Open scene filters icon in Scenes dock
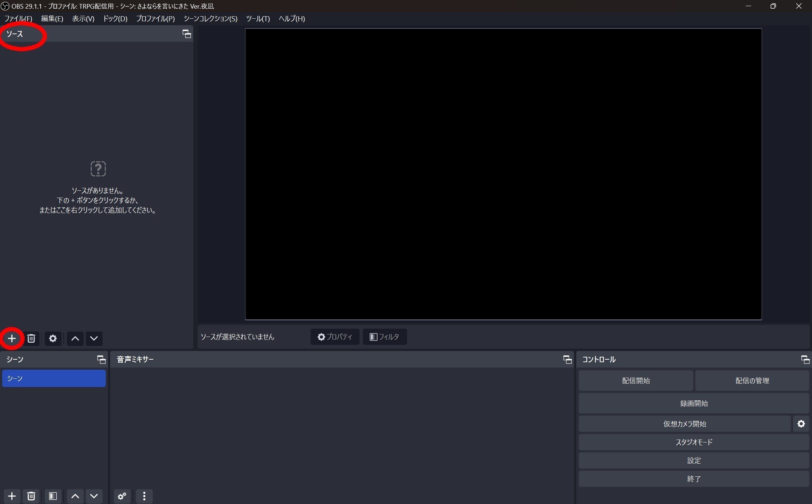The height and width of the screenshot is (504, 812). (53, 496)
